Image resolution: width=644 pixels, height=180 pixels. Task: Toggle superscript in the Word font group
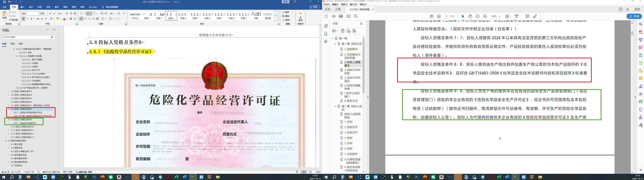(x=46, y=18)
